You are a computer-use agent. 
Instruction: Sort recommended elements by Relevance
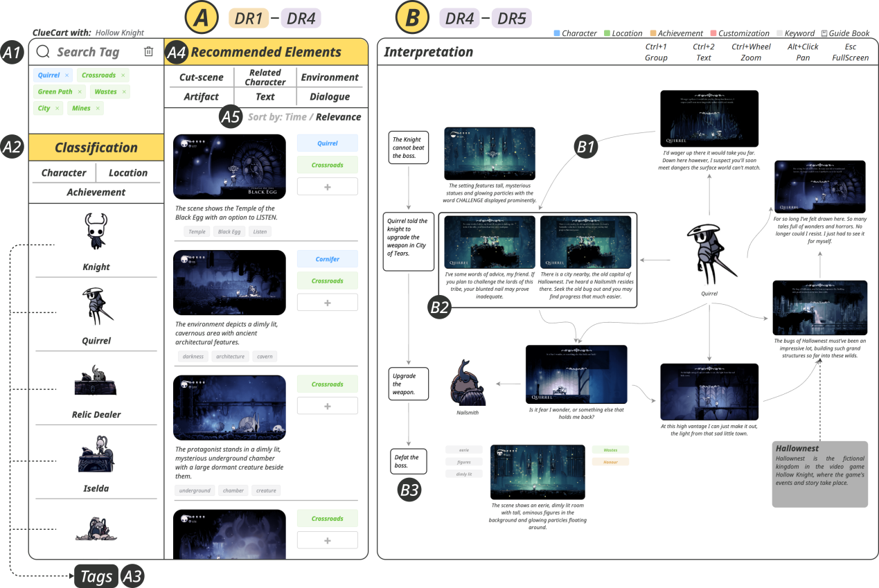point(338,117)
